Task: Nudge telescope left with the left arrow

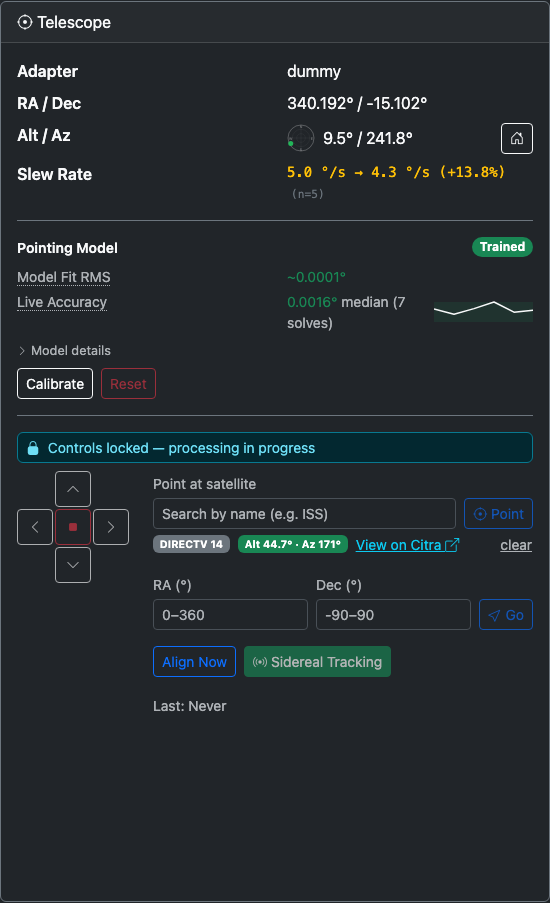Action: (x=35, y=527)
